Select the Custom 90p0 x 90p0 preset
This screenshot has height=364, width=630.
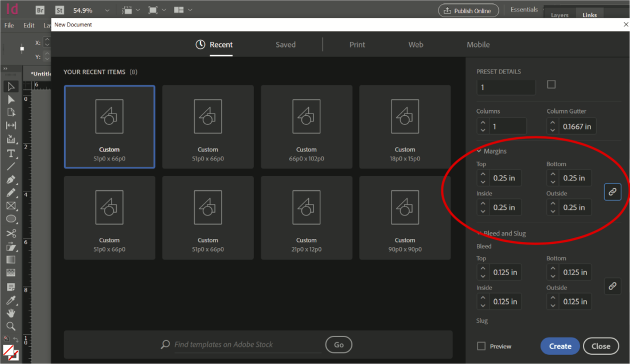point(405,218)
